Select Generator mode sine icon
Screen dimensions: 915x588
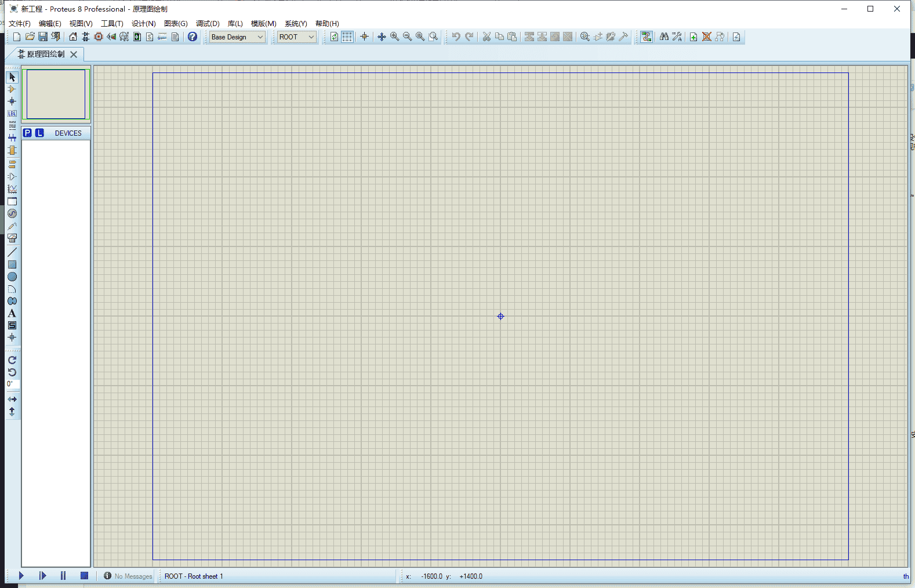point(12,213)
